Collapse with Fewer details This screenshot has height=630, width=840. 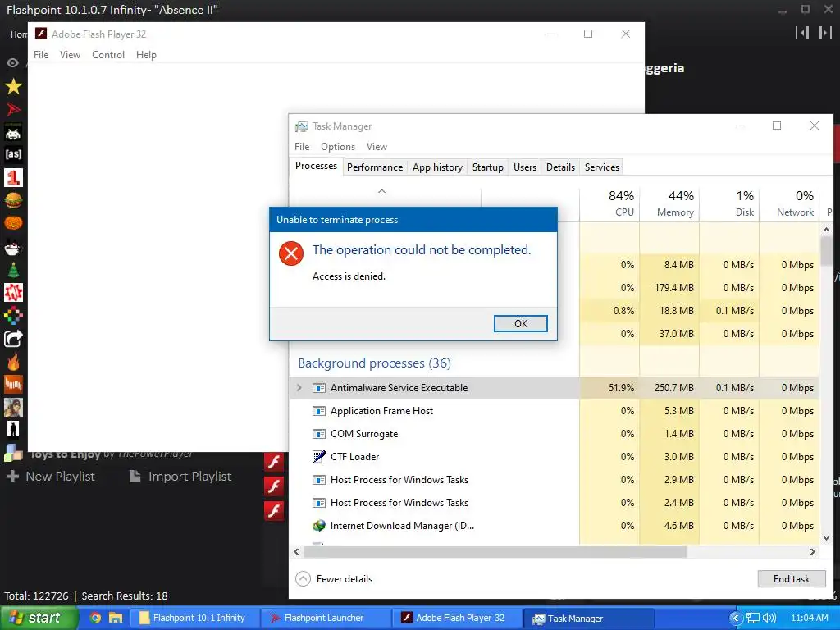(x=334, y=578)
